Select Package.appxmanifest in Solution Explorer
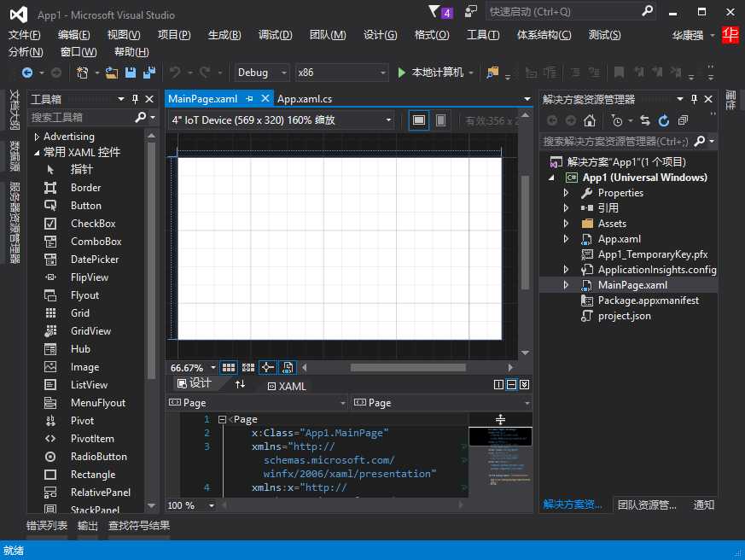Screen dimensions: 745x560 (648, 301)
